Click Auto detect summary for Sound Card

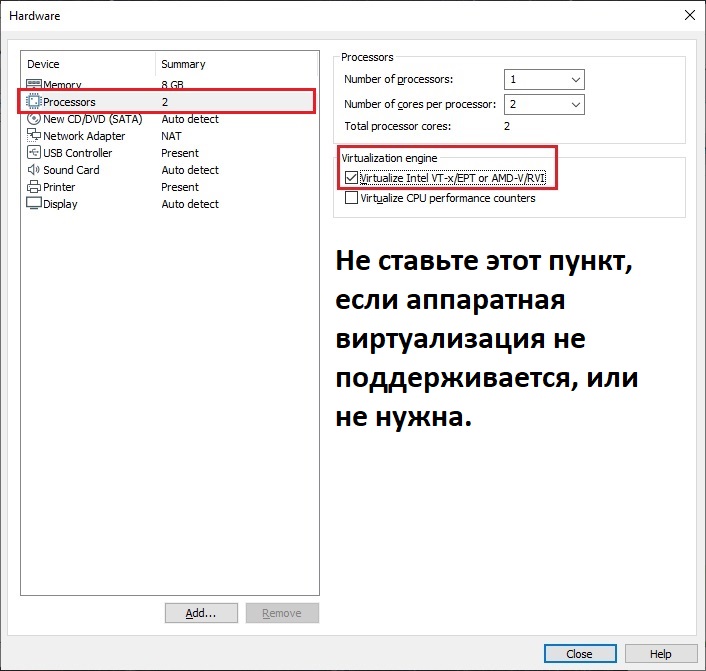190,170
